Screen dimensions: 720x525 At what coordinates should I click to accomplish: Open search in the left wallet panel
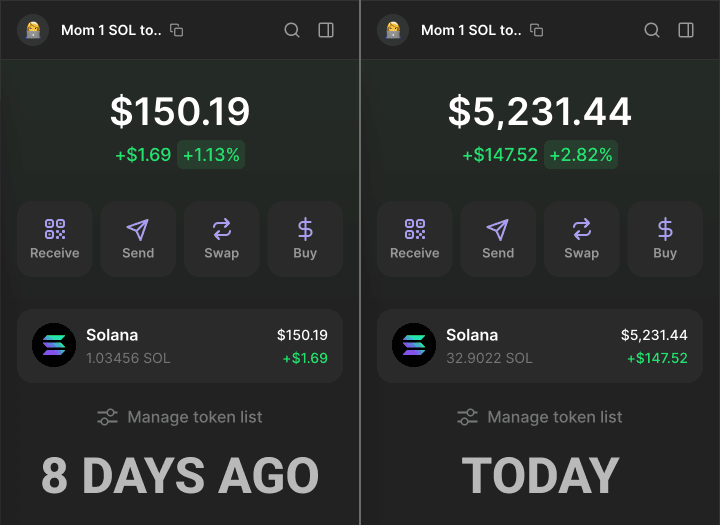292,30
